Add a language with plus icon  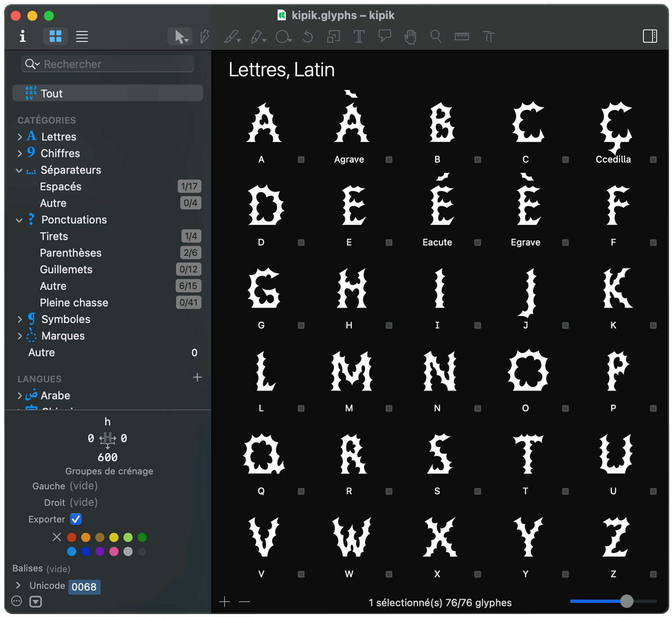pos(197,377)
